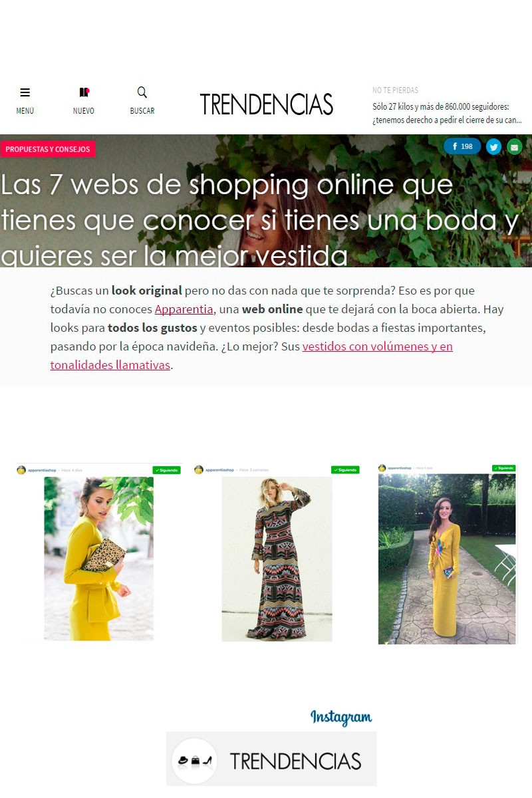Click the TRENDENCIAS header logo

coord(266,104)
